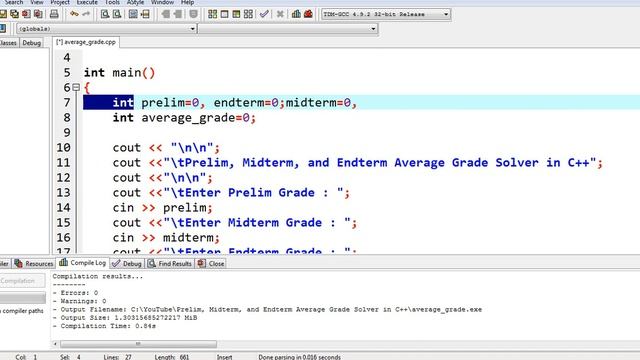Click 'Length: 661' in the status bar

click(x=171, y=357)
